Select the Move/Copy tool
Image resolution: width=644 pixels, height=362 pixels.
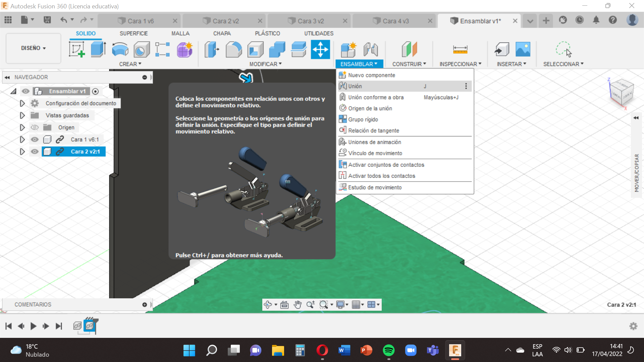tap(320, 50)
